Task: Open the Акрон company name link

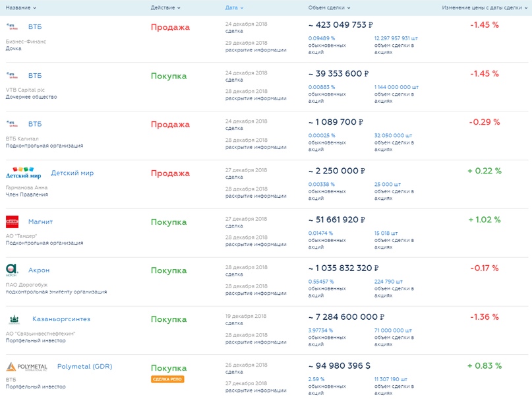Action: (x=39, y=270)
